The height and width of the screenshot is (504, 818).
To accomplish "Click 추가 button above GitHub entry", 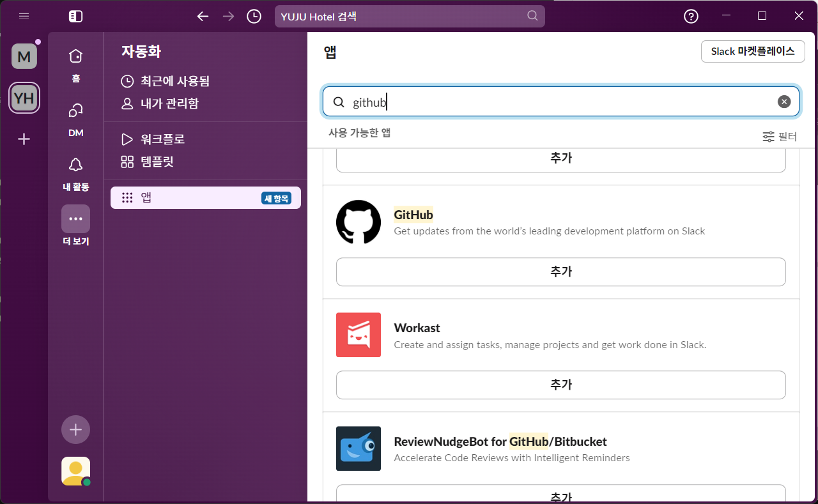I will pos(561,160).
